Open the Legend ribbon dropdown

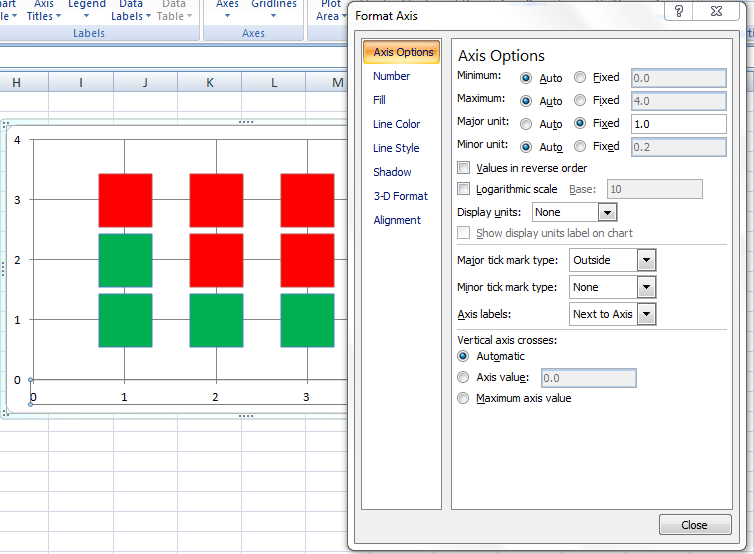pos(87,11)
